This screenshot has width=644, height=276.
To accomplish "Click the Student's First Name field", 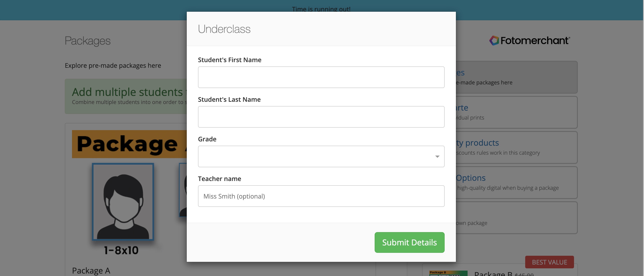I will (x=321, y=77).
